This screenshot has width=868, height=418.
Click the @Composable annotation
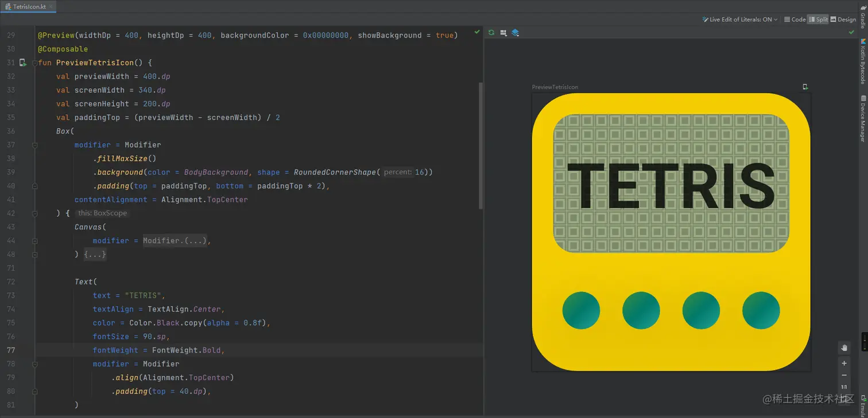63,49
